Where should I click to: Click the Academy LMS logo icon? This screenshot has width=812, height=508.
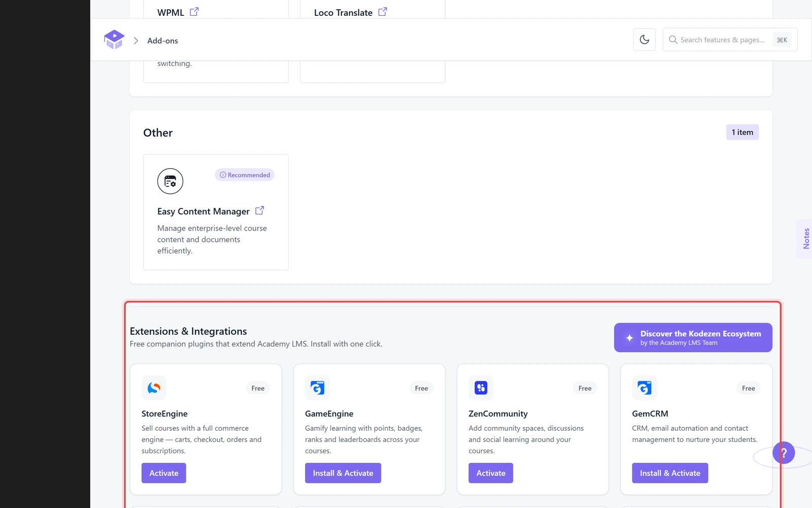[x=114, y=40]
